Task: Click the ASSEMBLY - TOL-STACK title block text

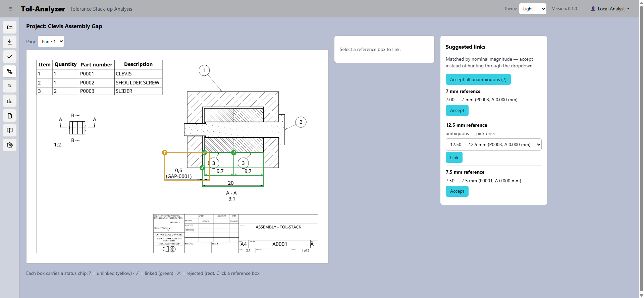Action: tap(278, 227)
